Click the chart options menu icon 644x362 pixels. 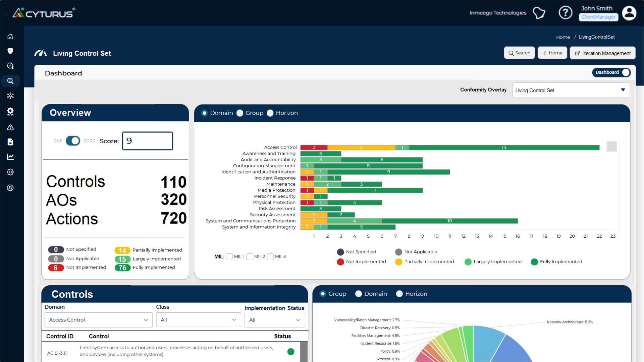click(611, 146)
